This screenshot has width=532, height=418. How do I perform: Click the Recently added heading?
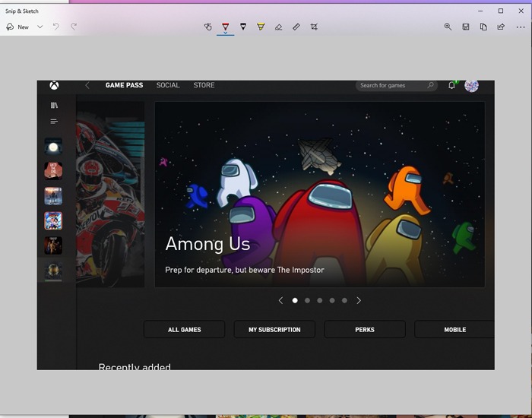[x=135, y=367]
